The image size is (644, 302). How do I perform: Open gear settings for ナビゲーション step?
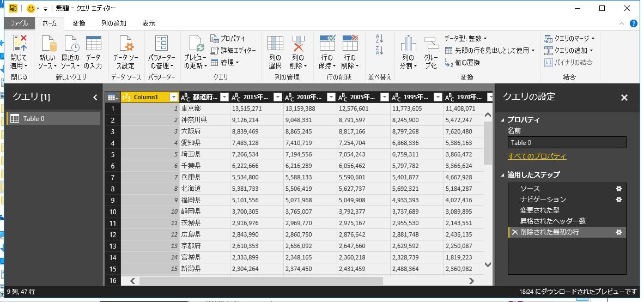tap(619, 200)
